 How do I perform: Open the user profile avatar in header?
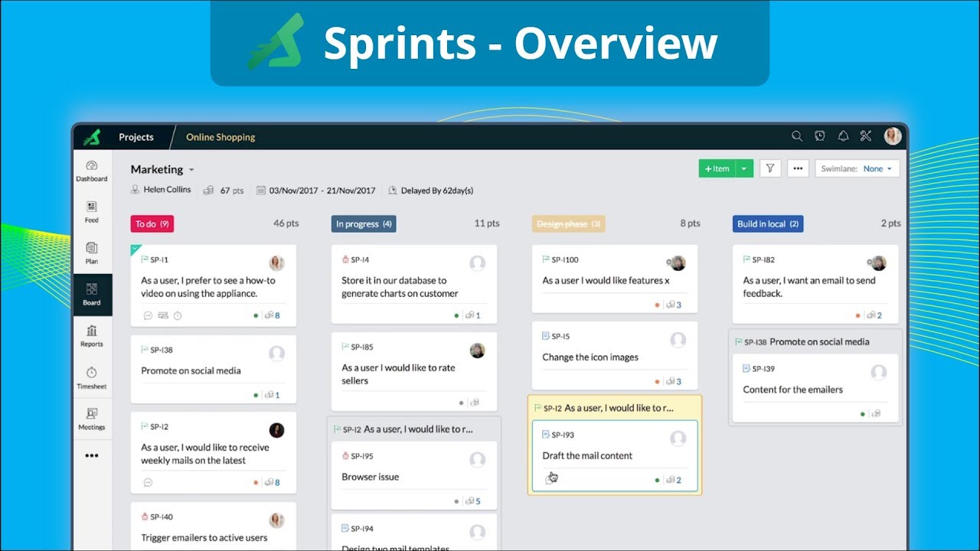892,136
